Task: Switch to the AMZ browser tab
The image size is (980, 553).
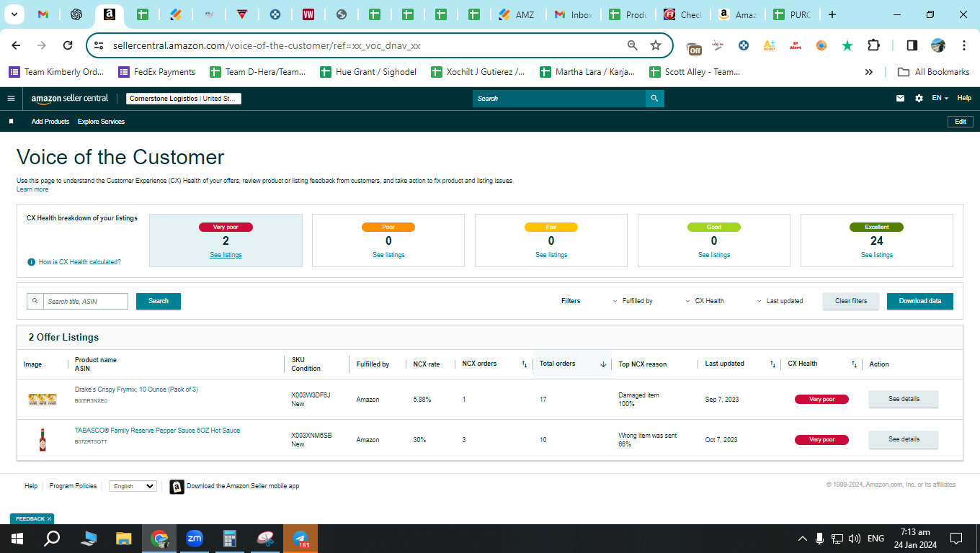Action: [x=518, y=14]
